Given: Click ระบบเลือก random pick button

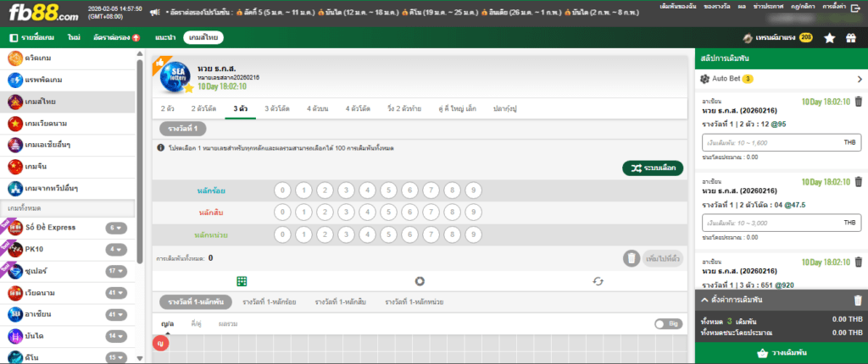Looking at the screenshot, I should click(x=653, y=168).
